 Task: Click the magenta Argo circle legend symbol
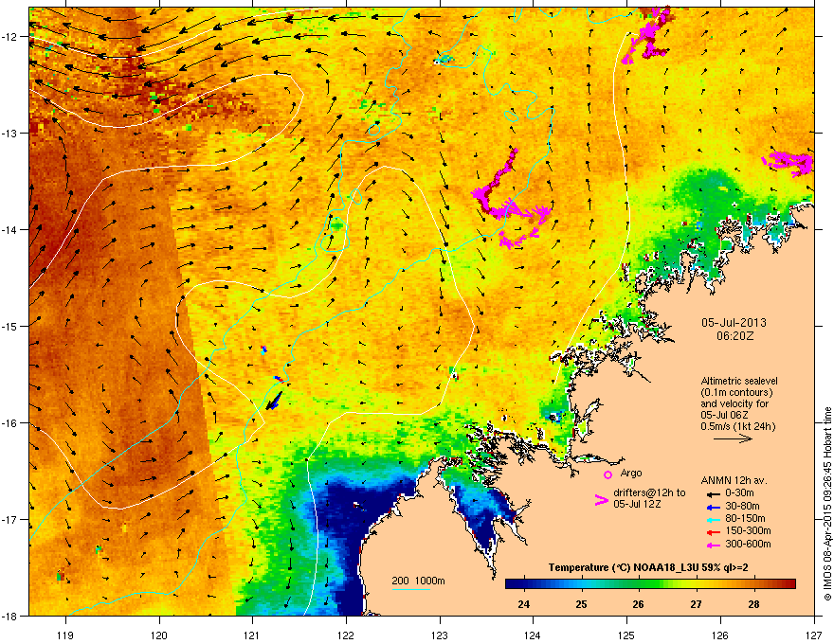(607, 474)
